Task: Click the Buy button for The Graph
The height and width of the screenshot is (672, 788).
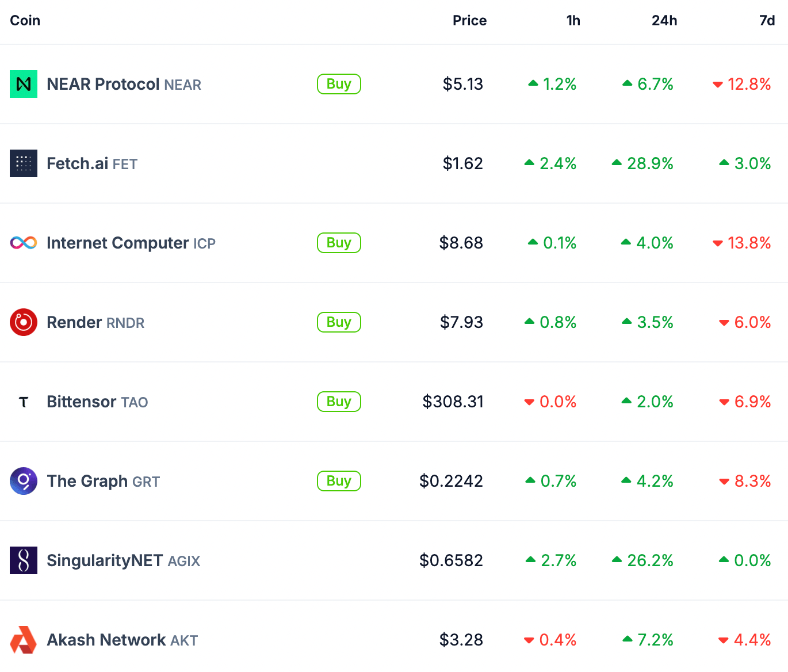Action: (x=339, y=481)
